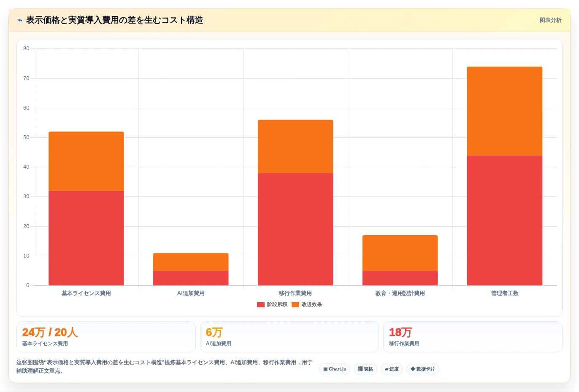The width and height of the screenshot is (579, 392).
Task: Toggle the 改进效果 legend entry
Action: coord(307,304)
